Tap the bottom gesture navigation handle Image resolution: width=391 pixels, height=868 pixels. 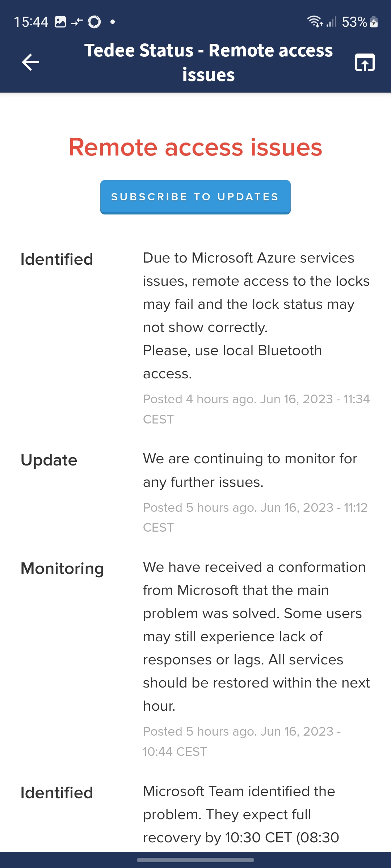(x=195, y=860)
